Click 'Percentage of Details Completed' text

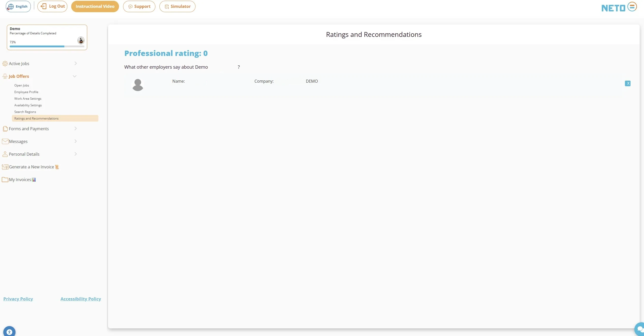33,33
